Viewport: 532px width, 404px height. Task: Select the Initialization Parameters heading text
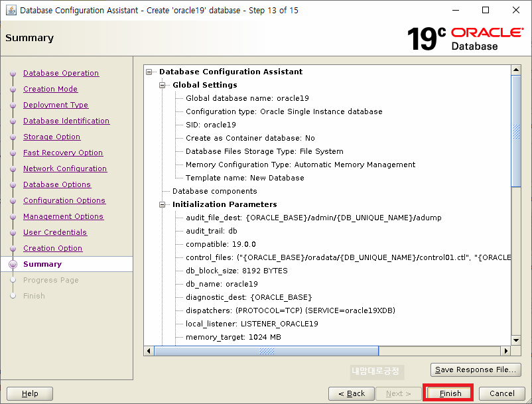point(225,204)
